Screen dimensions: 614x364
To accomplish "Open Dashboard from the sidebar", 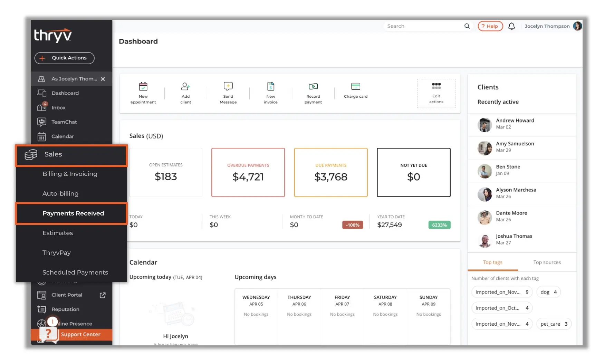I will (x=65, y=93).
